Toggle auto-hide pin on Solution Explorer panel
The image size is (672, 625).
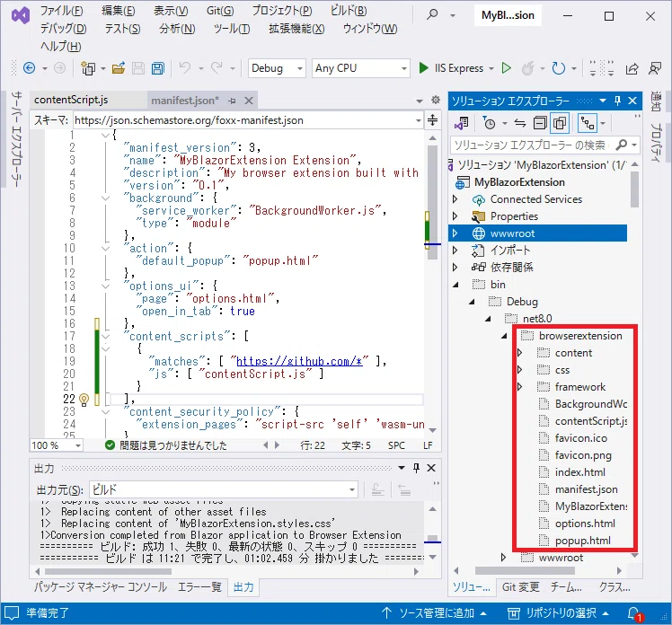point(617,101)
